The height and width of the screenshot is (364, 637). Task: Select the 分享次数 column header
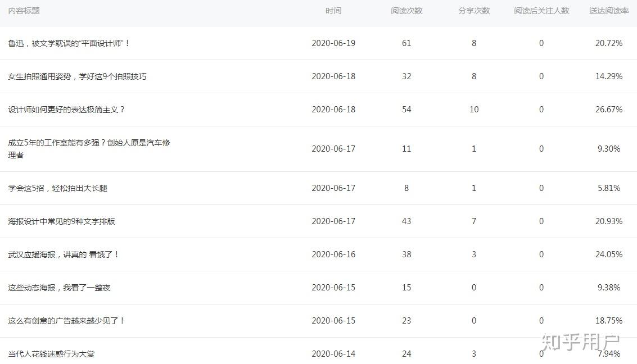pyautogui.click(x=474, y=11)
